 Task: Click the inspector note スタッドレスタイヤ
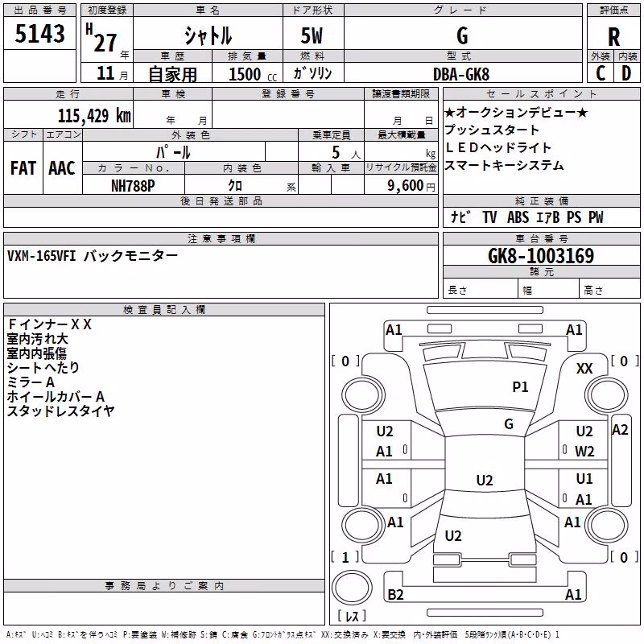pyautogui.click(x=60, y=411)
